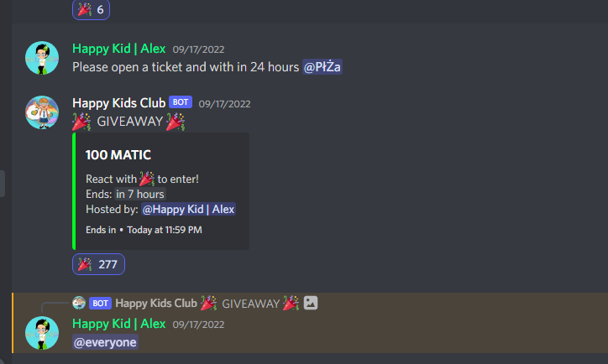Image resolution: width=608 pixels, height=364 pixels.
Task: Click the 'in 7 hours' timestamp tag
Action: [x=140, y=194]
